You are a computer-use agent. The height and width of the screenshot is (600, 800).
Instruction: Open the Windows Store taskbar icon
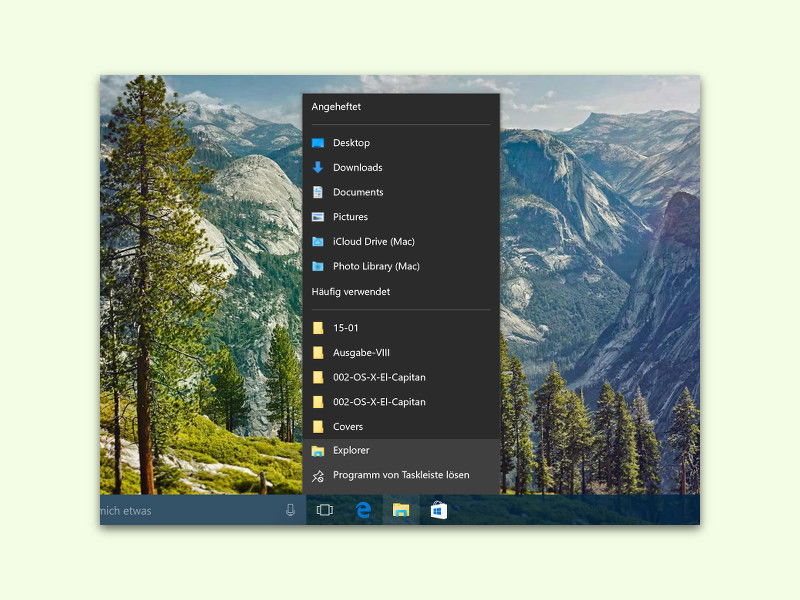pyautogui.click(x=439, y=510)
